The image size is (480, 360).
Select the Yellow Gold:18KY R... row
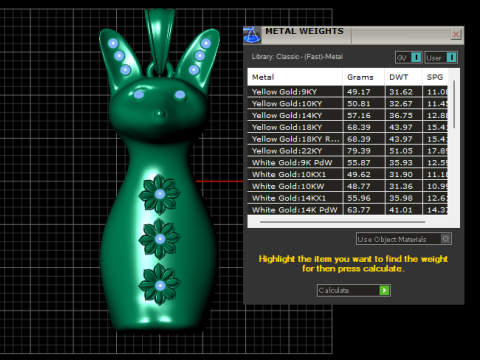pyautogui.click(x=347, y=139)
